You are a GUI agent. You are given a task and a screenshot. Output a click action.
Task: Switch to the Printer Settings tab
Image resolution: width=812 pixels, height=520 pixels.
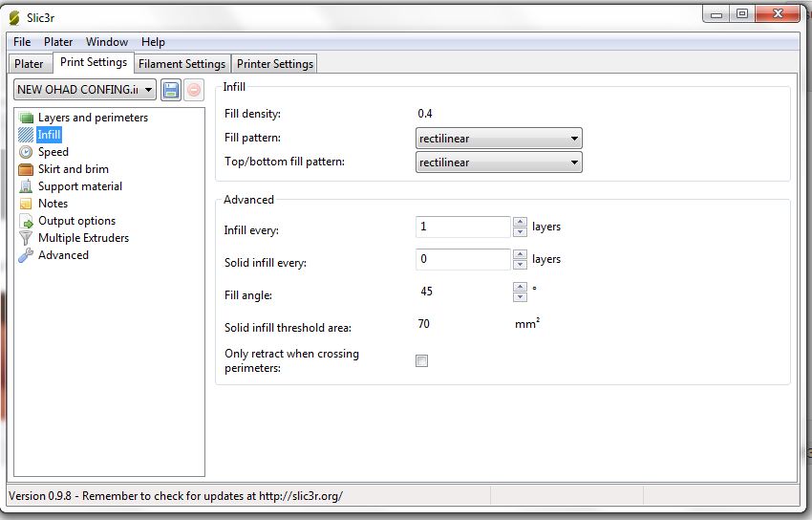tap(275, 64)
